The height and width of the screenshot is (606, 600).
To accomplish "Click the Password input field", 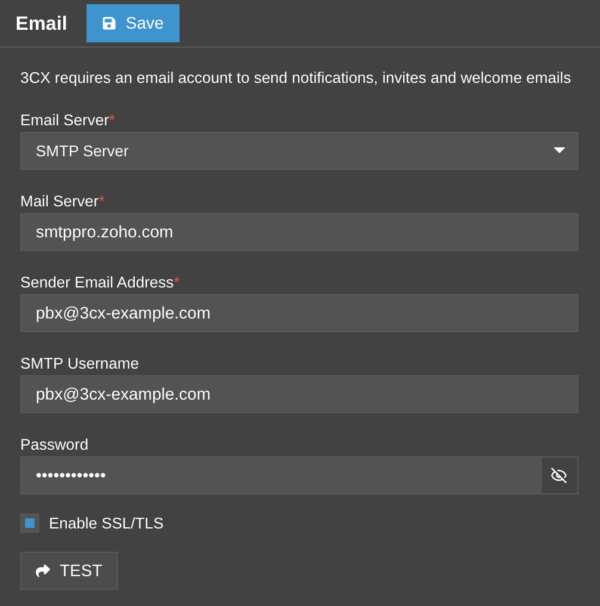I will [281, 475].
